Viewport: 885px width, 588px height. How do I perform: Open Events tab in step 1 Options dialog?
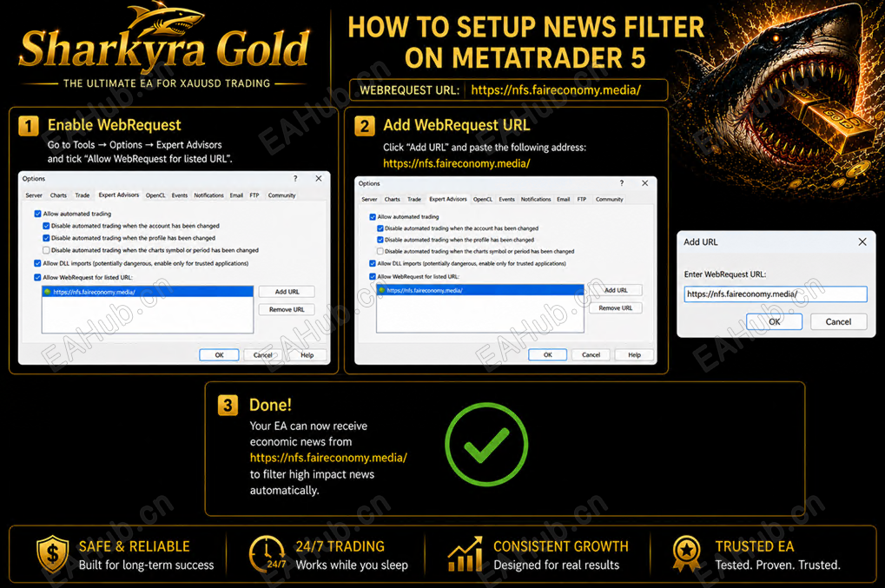pyautogui.click(x=180, y=195)
